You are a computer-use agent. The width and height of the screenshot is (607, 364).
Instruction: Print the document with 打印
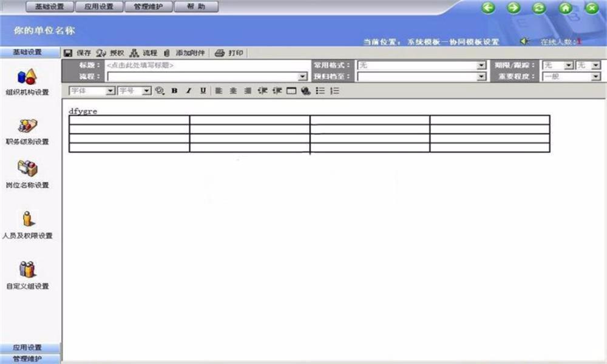pyautogui.click(x=229, y=53)
